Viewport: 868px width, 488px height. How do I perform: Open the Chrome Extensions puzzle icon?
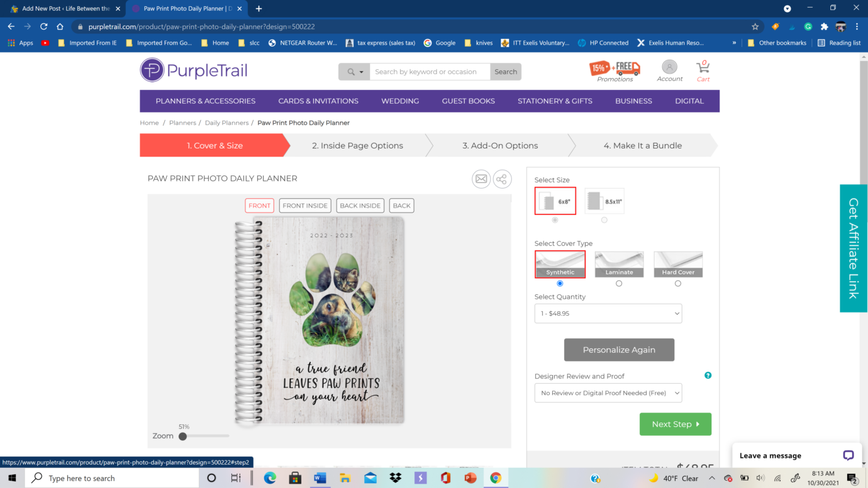click(x=824, y=26)
